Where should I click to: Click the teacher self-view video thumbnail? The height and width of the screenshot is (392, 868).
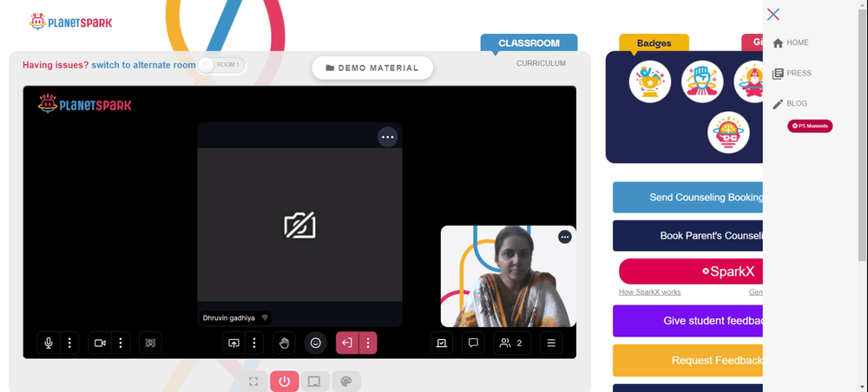click(508, 276)
